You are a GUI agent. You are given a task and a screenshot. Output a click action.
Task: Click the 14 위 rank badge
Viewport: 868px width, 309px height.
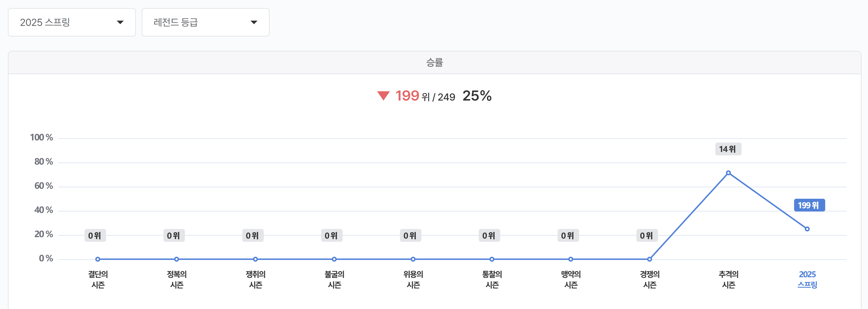[x=728, y=149]
